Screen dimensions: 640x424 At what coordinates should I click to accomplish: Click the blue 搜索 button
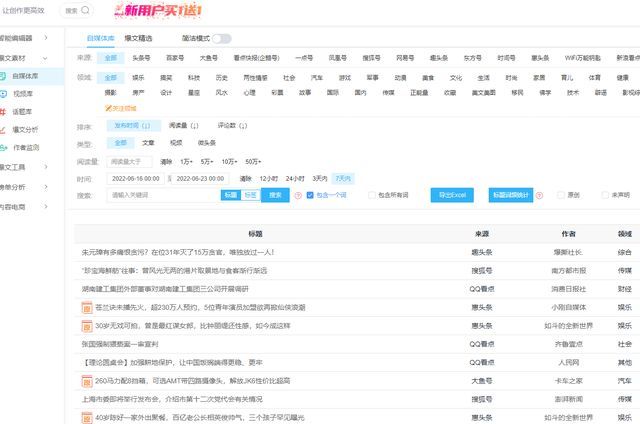[x=275, y=195]
